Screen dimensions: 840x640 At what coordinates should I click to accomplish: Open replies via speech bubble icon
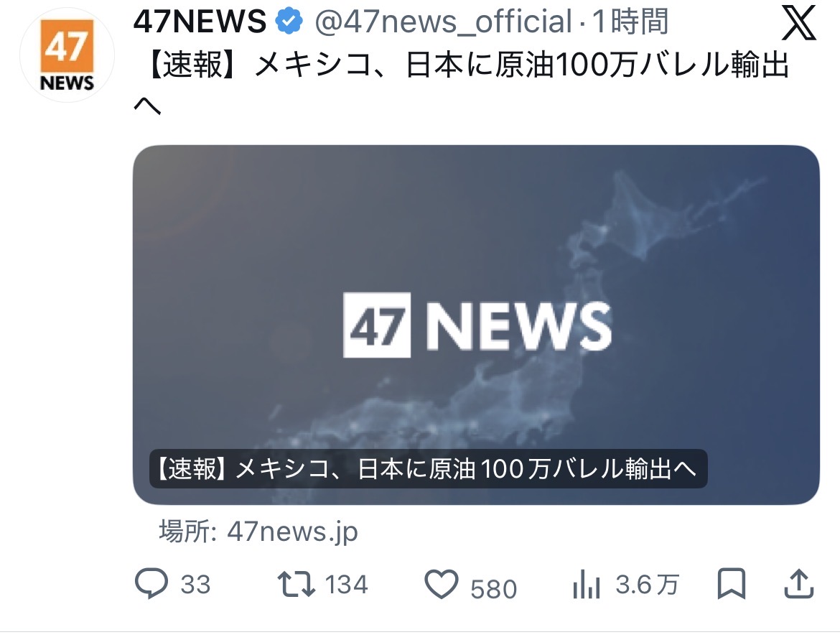(151, 583)
